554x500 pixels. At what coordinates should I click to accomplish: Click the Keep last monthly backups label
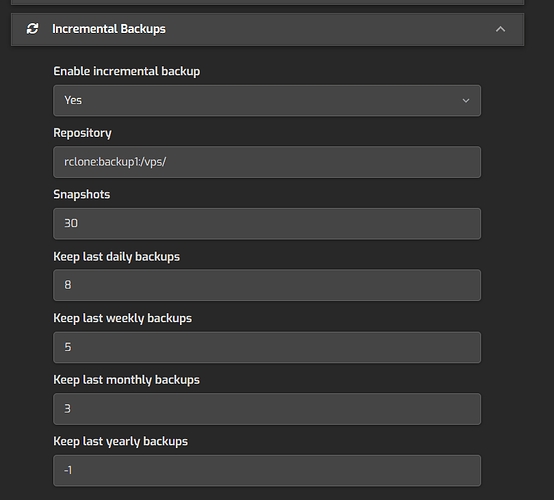(x=126, y=380)
